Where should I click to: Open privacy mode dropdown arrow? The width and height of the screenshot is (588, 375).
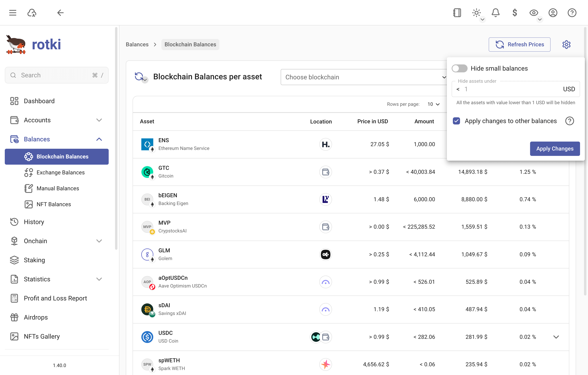tap(540, 19)
